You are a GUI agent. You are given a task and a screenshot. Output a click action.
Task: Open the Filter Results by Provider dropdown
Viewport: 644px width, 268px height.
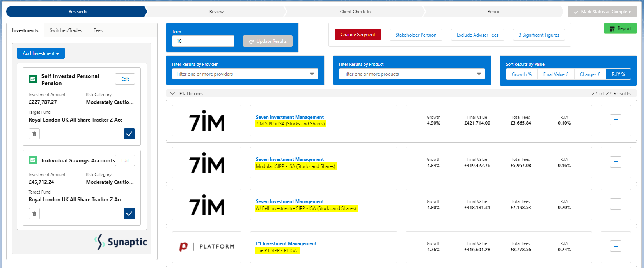[245, 74]
